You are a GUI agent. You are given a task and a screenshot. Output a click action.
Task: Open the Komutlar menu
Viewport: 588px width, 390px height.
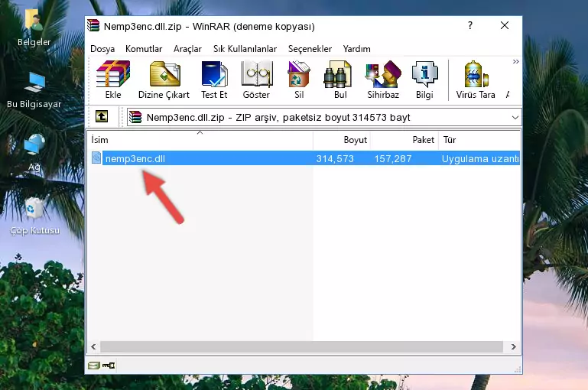coord(144,49)
